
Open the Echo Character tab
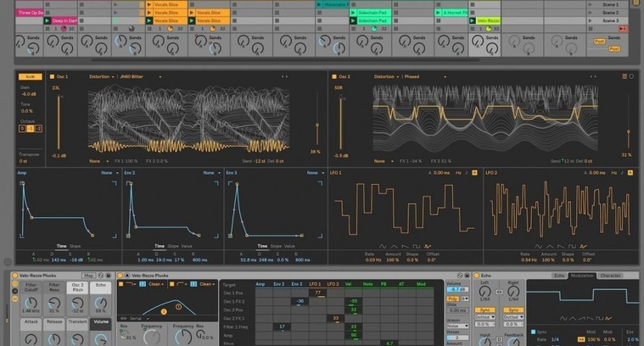[x=610, y=276]
